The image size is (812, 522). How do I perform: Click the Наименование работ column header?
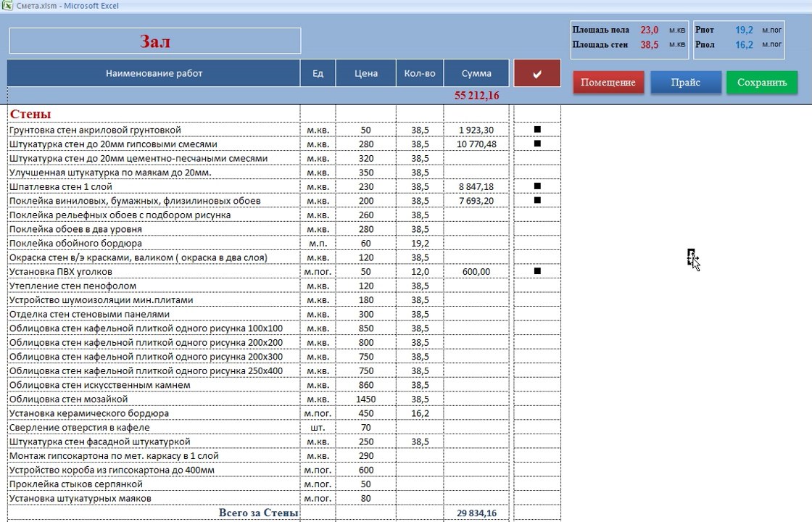click(154, 73)
